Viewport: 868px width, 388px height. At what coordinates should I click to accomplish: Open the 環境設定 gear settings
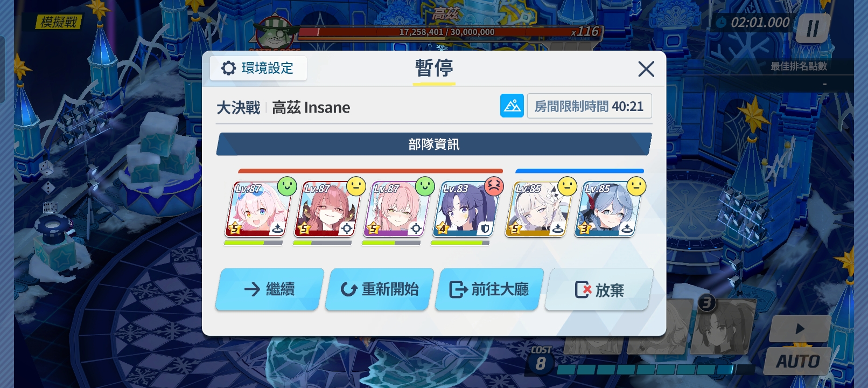pos(258,68)
